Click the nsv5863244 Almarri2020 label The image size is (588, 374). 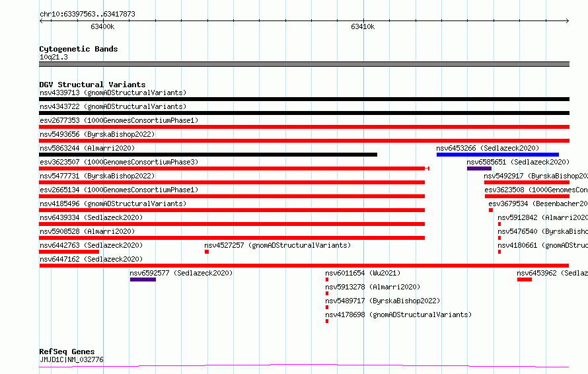coord(87,148)
